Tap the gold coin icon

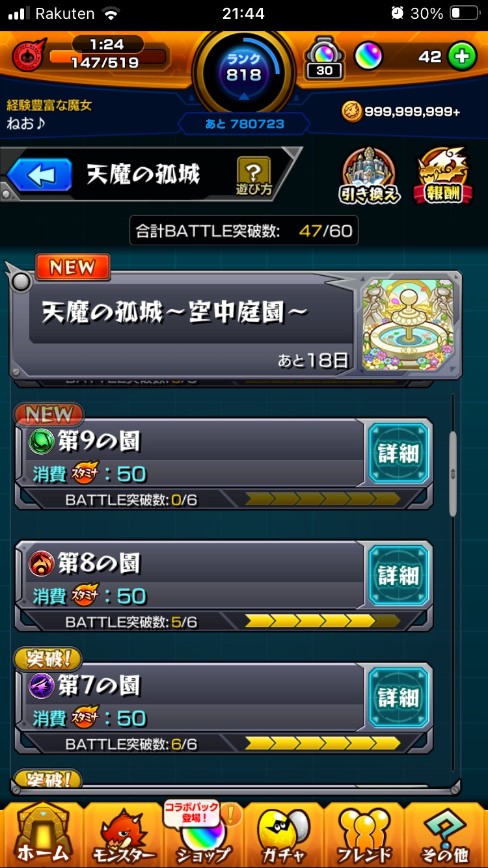pyautogui.click(x=351, y=111)
